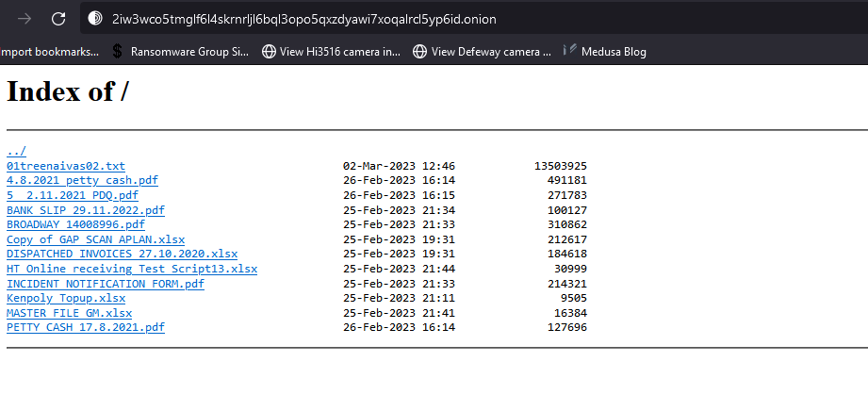Click the file size 127696
The height and width of the screenshot is (411, 868).
[x=567, y=327]
